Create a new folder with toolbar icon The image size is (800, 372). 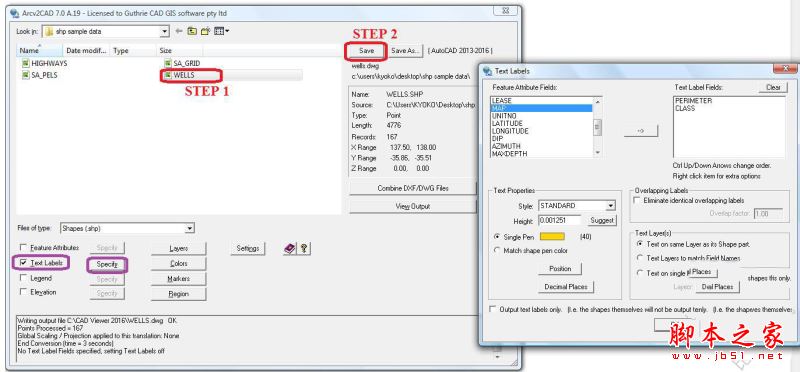[205, 31]
